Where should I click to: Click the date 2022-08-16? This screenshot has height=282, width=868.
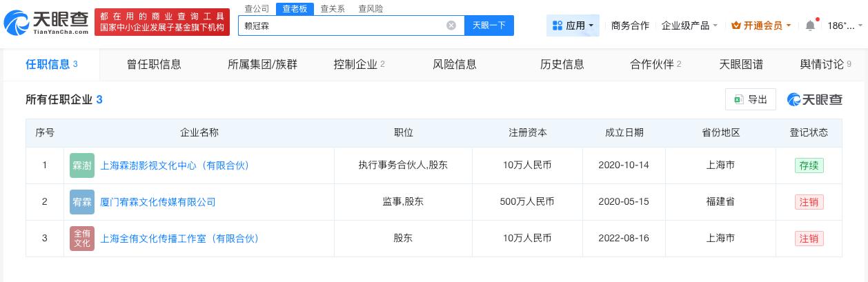tap(624, 239)
